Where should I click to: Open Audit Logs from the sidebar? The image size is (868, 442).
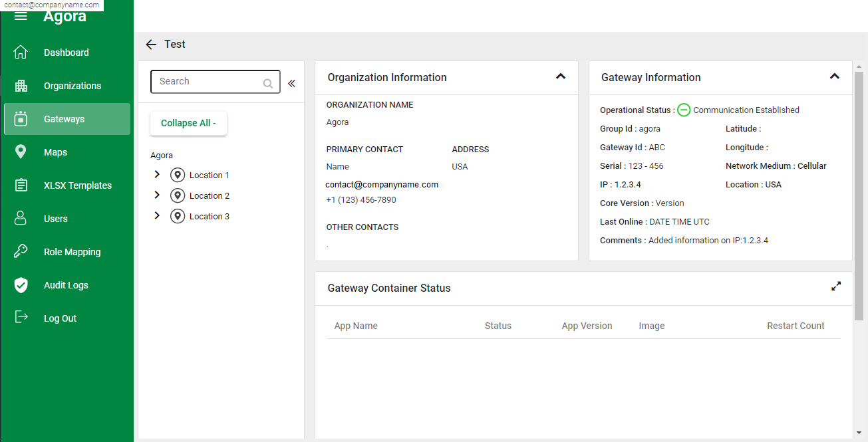(67, 285)
